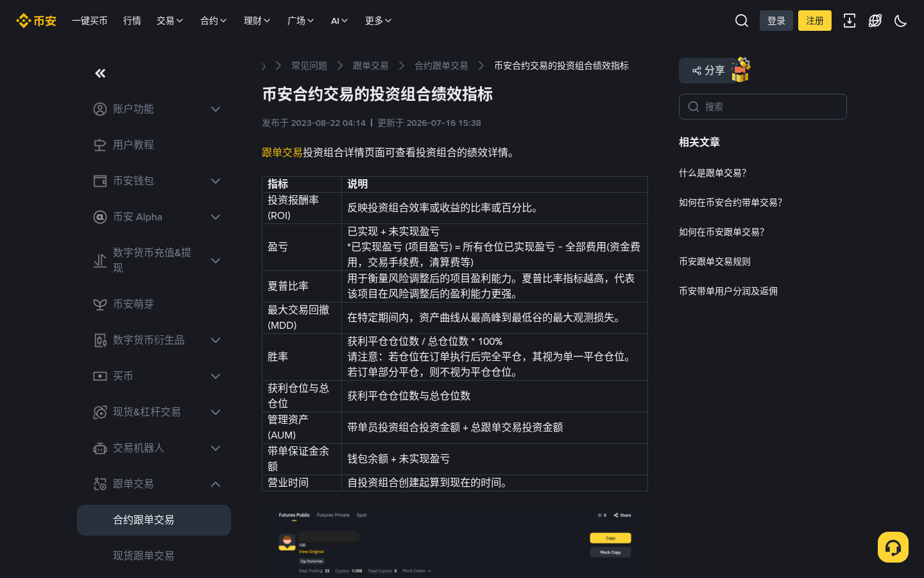This screenshot has height=578, width=924.
Task: Expand the 账户功能 section chevron
Action: (216, 109)
